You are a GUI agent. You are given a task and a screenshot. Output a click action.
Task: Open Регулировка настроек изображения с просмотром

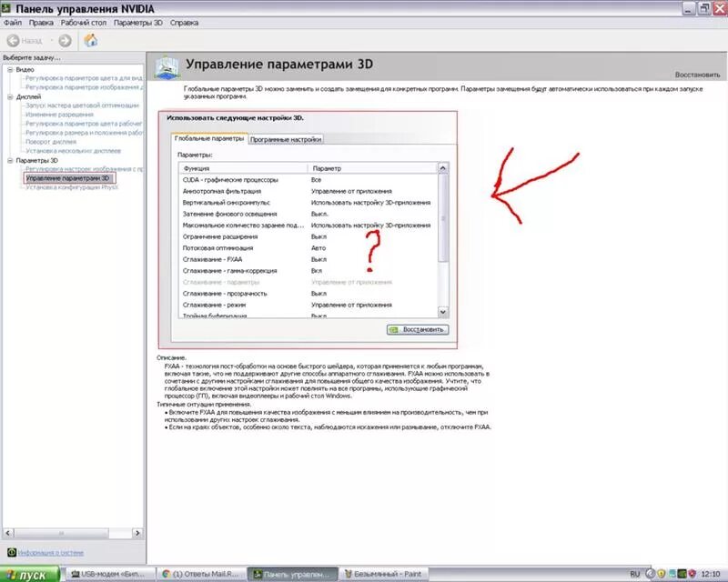click(84, 169)
